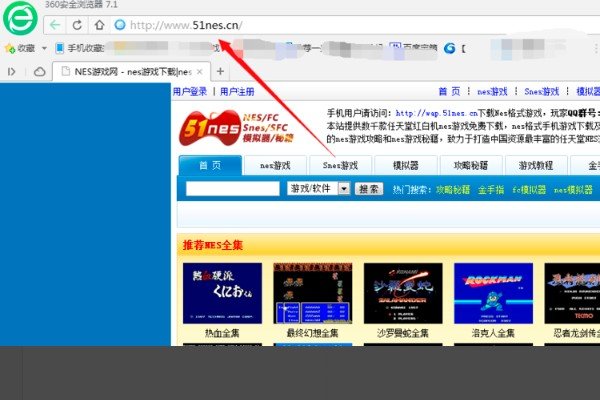Open the home page via house icon
The width and height of the screenshot is (600, 400).
(99, 25)
